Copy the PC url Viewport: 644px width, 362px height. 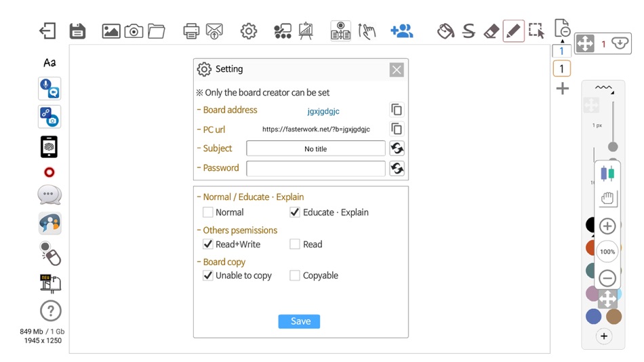click(397, 129)
